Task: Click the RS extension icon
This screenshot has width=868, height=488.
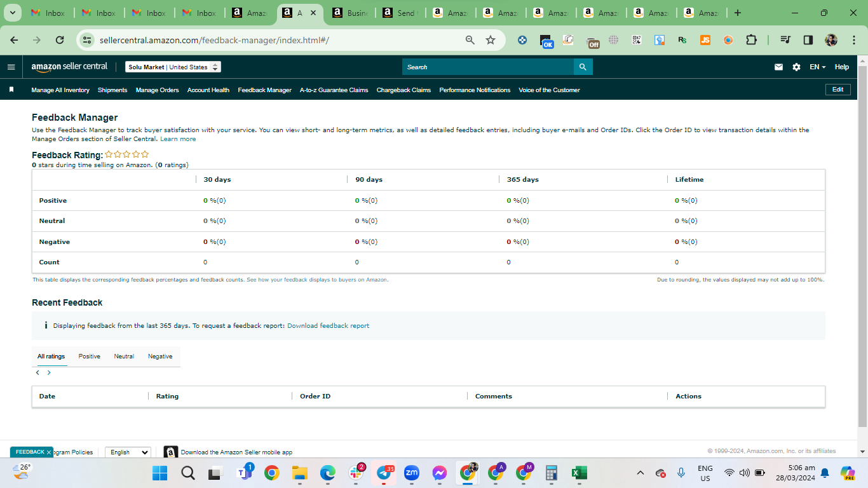Action: point(682,40)
